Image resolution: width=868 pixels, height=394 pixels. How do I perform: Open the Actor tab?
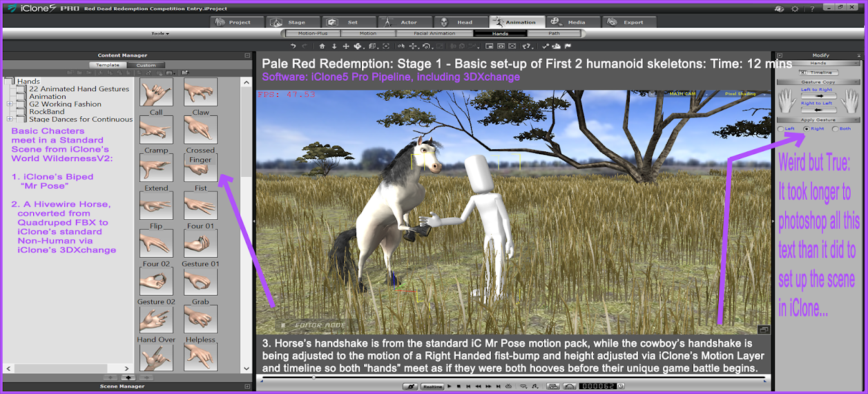pyautogui.click(x=407, y=22)
